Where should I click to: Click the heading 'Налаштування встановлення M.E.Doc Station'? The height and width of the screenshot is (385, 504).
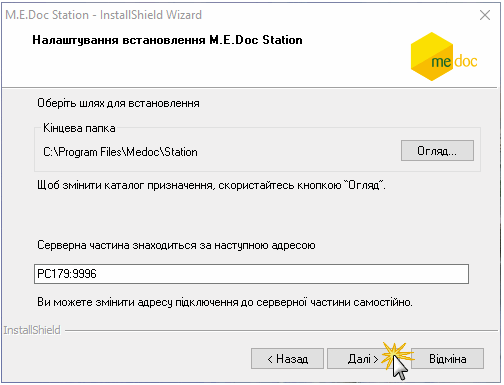(167, 40)
